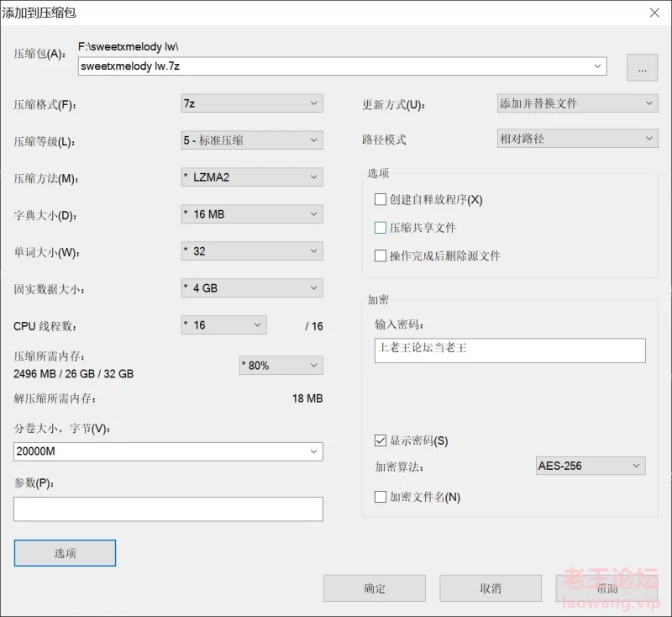Open the word size 32 dropdown
The width and height of the screenshot is (672, 617).
(252, 250)
